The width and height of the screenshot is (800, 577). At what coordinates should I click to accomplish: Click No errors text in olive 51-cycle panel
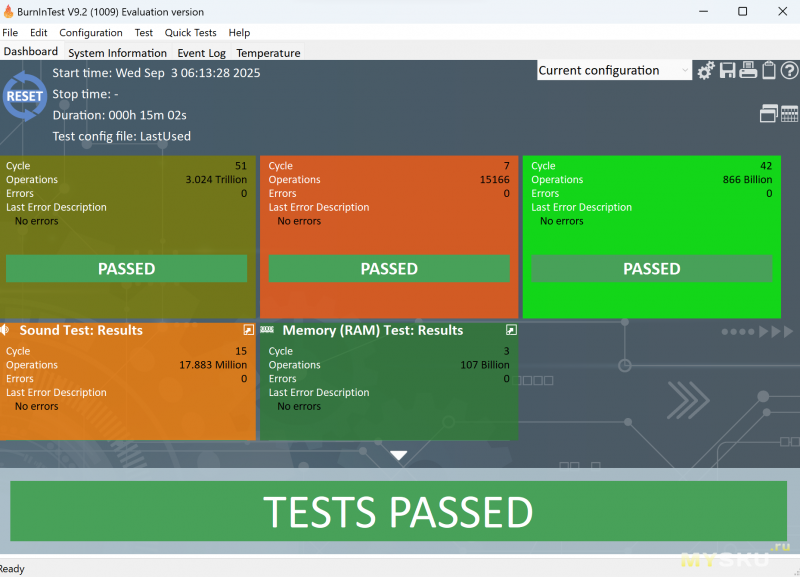36,221
